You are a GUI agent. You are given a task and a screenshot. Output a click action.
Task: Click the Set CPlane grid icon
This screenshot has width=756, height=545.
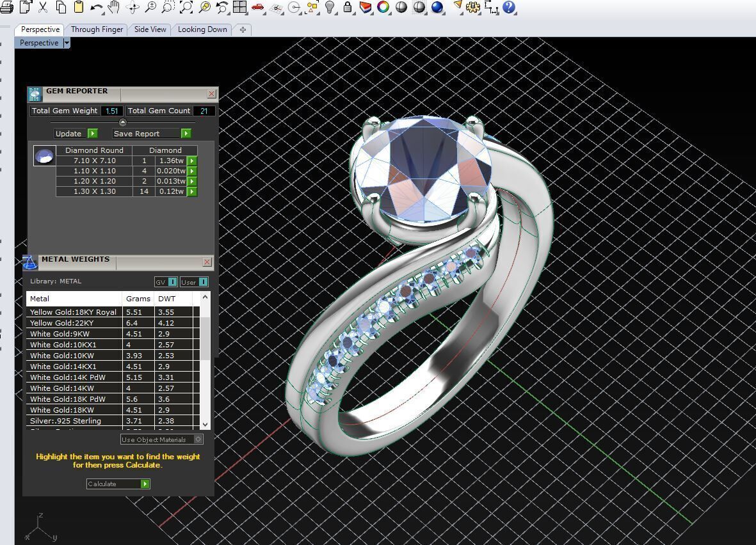(276, 8)
